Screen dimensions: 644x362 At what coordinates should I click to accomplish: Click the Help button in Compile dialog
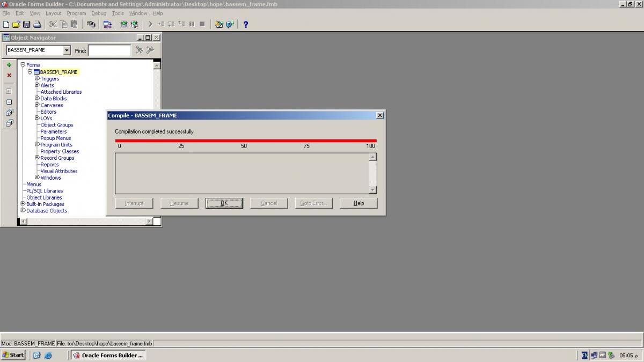click(x=358, y=203)
